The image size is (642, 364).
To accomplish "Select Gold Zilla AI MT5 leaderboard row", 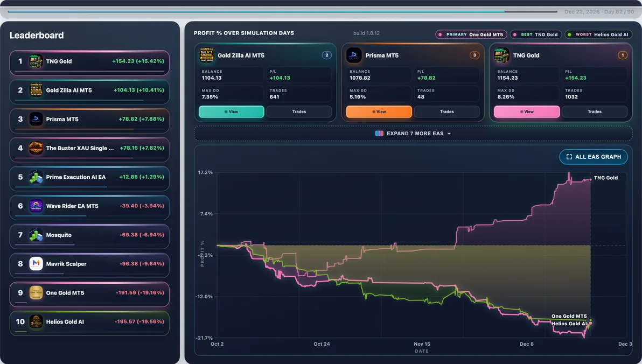I will point(89,92).
